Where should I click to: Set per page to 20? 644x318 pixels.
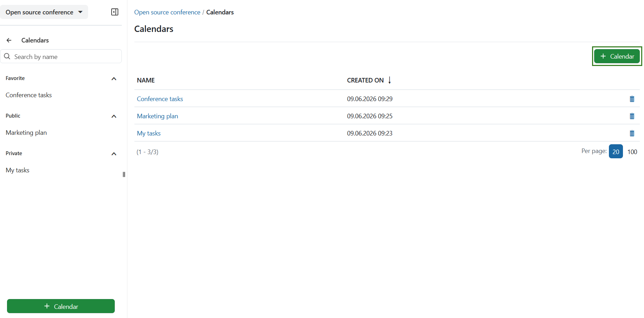(x=616, y=151)
